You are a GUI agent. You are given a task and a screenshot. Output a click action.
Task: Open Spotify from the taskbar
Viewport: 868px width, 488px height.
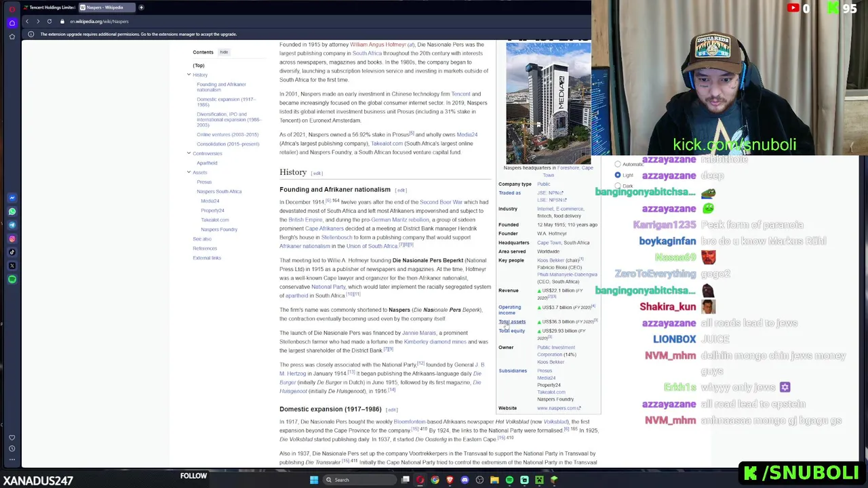click(x=509, y=480)
